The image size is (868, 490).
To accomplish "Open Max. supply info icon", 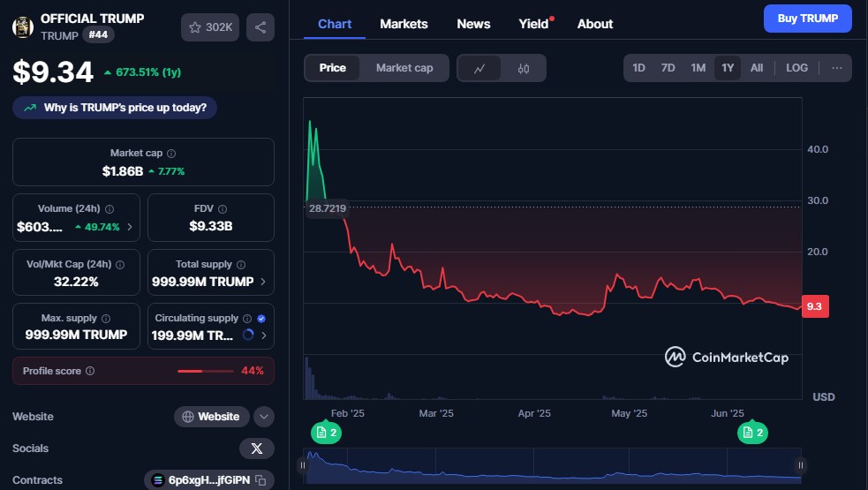I will point(106,319).
